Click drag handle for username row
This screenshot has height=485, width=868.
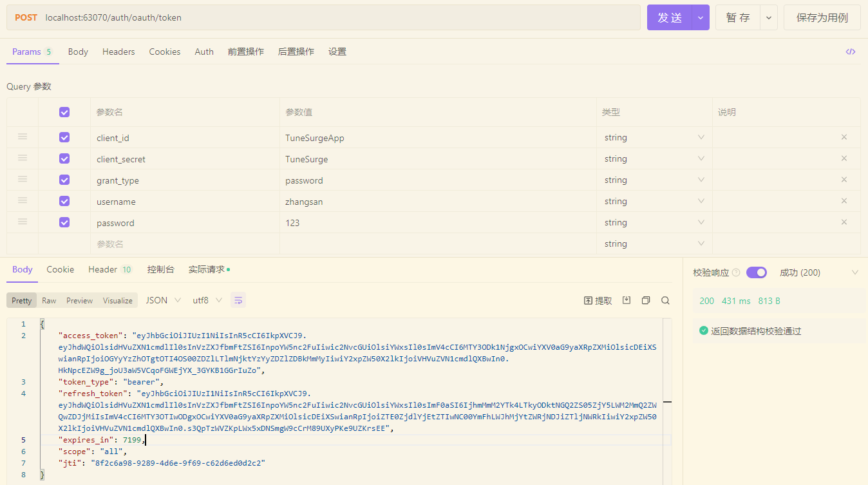(23, 200)
